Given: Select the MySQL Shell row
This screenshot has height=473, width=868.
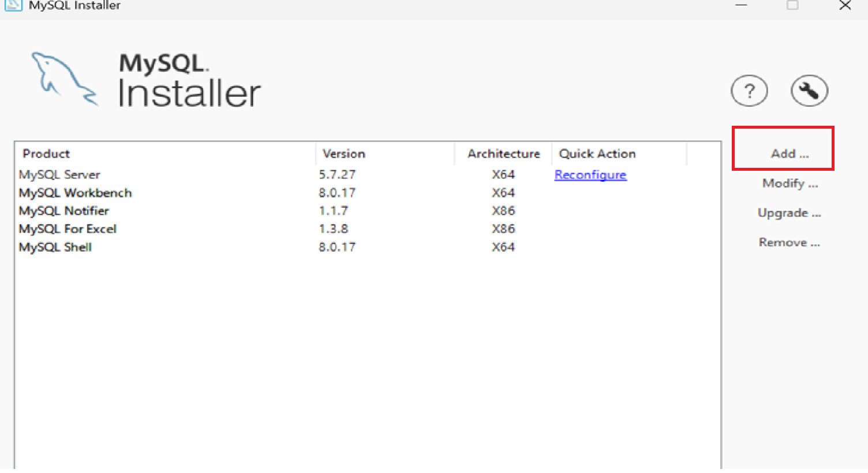Looking at the screenshot, I should coord(368,247).
